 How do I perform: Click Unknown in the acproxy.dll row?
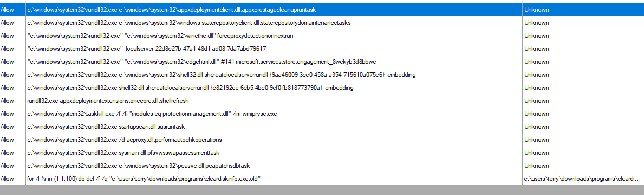tap(536, 140)
